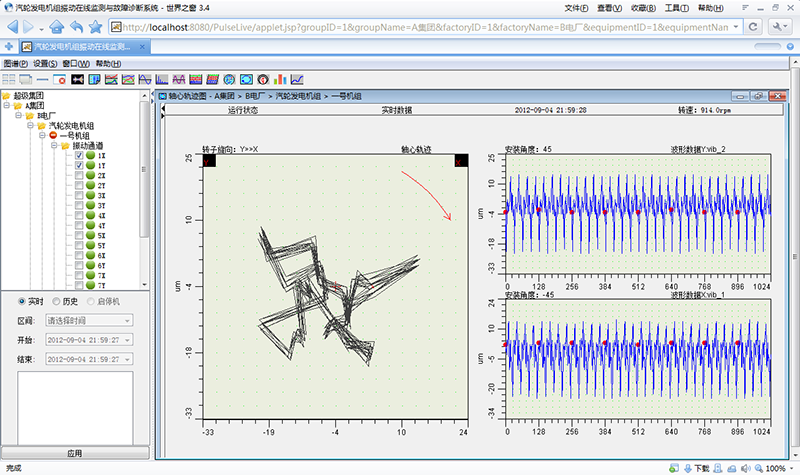800x475 pixels.
Task: Click the close window icon with red X
Action: (x=60, y=79)
